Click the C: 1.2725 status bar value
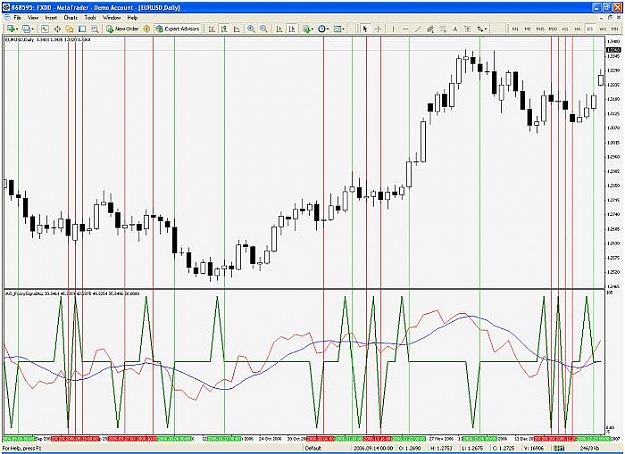Screen dimensions: 625x454 tap(504, 448)
